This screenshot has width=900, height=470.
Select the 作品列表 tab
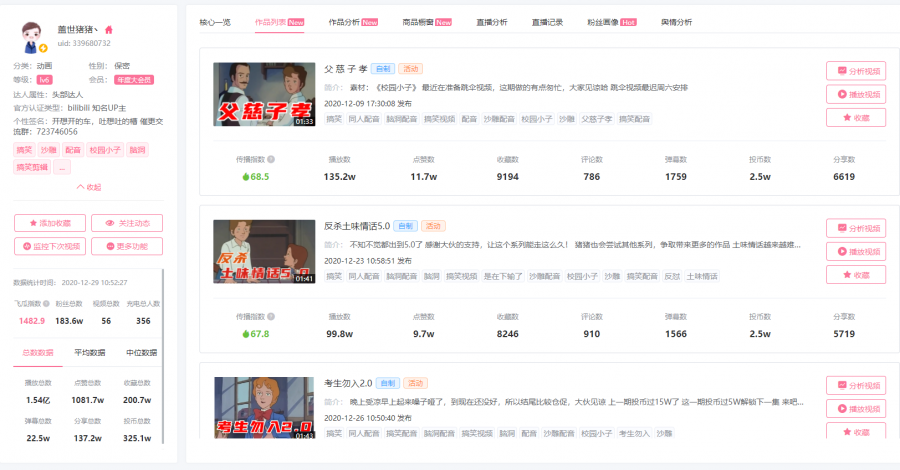point(280,22)
